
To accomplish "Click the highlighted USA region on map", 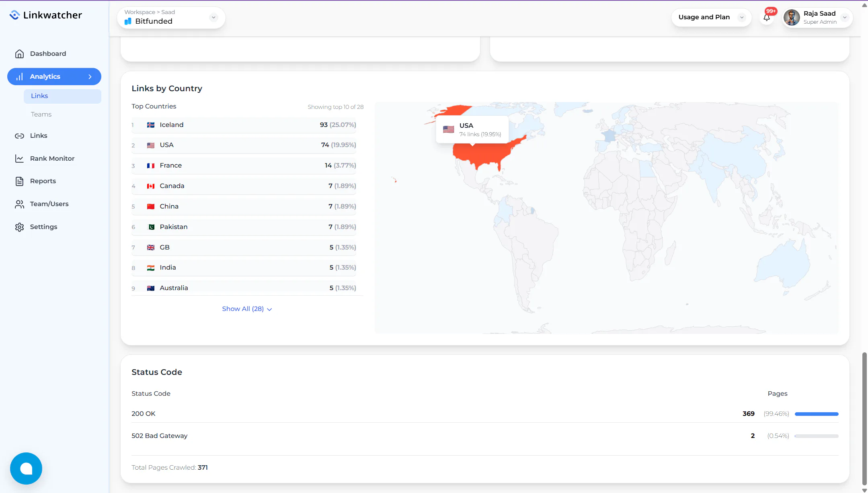I will [x=482, y=155].
